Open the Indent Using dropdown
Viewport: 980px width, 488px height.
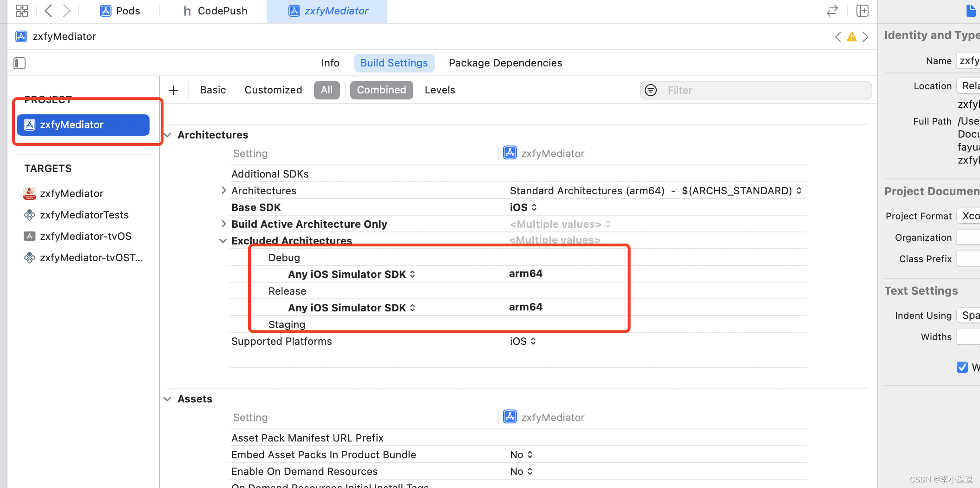tap(968, 316)
